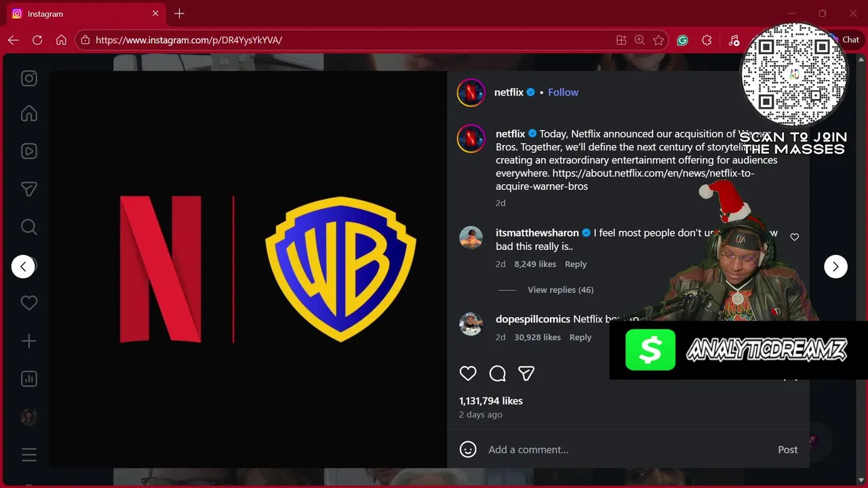868x488 pixels.
Task: Select the Instagram browser tab
Action: coord(85,14)
